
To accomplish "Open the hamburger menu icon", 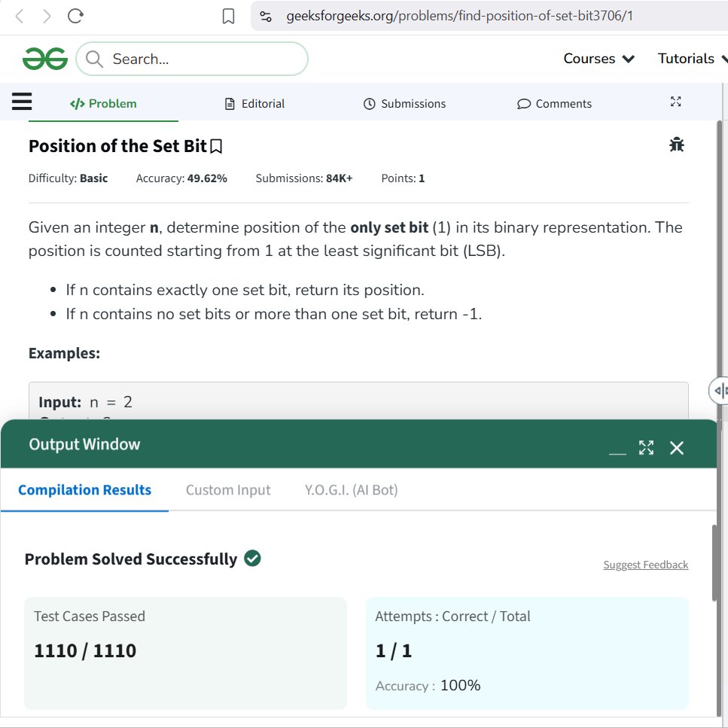I will (22, 101).
